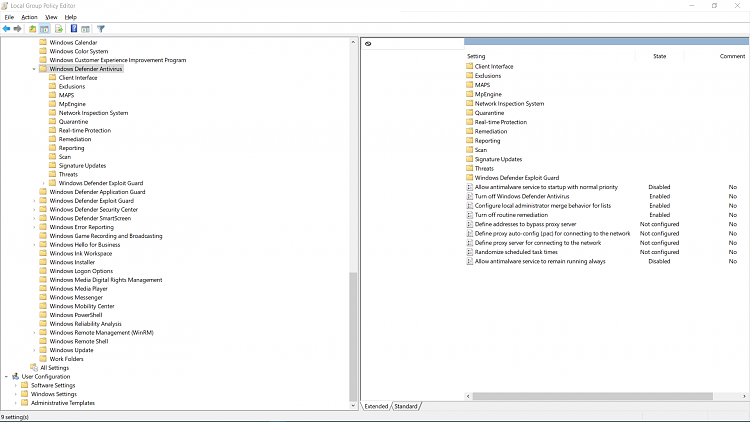
Task: Click the Forward arrow toolbar icon
Action: (18, 29)
